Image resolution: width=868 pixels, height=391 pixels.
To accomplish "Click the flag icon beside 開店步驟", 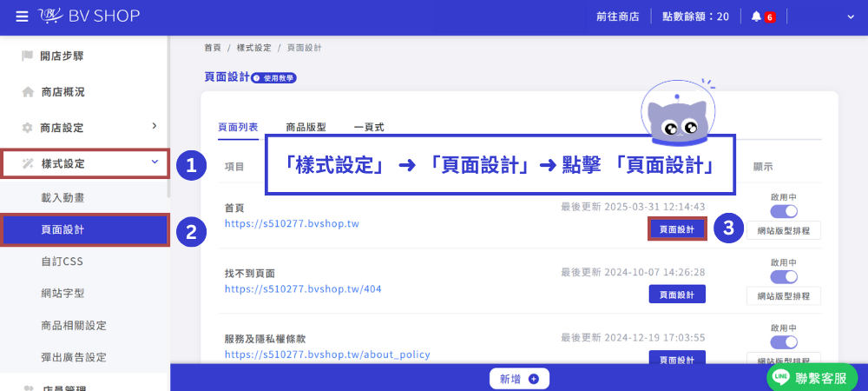I will 27,56.
